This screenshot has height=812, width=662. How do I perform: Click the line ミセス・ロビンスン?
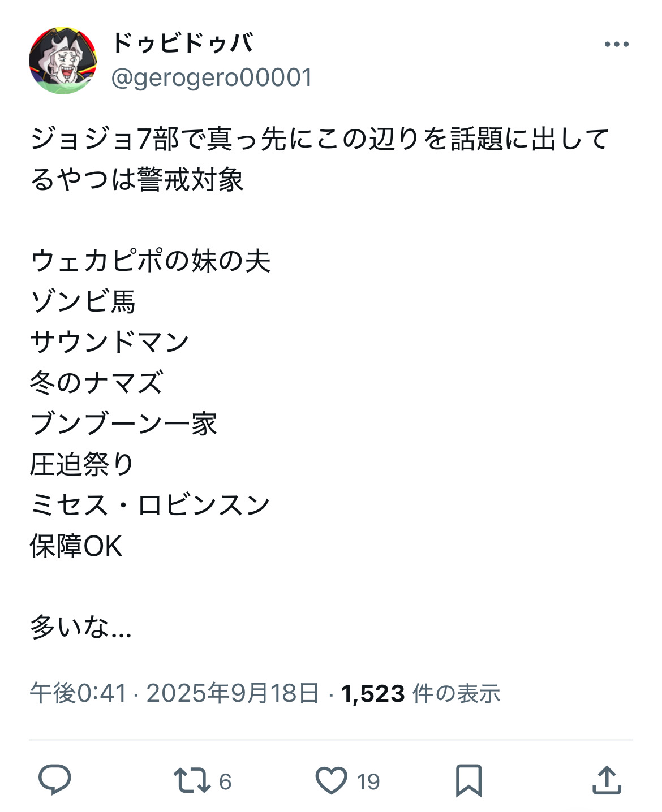point(151,505)
